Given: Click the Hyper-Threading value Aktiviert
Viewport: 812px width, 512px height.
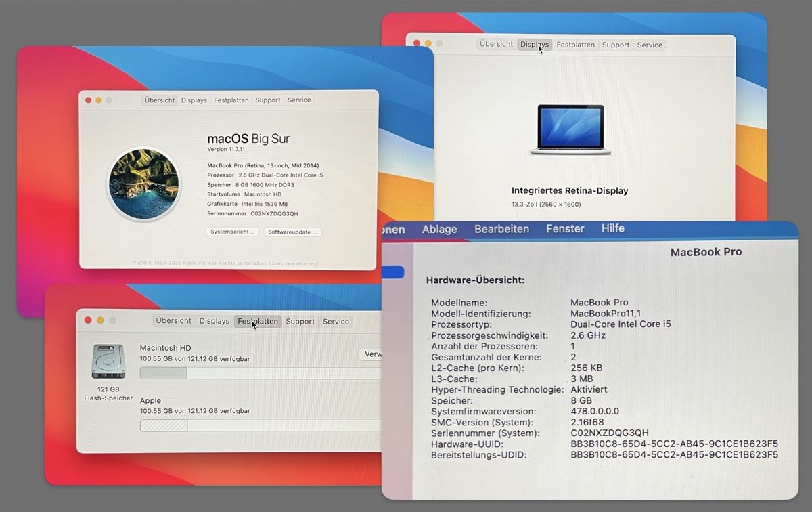Looking at the screenshot, I should pos(589,389).
